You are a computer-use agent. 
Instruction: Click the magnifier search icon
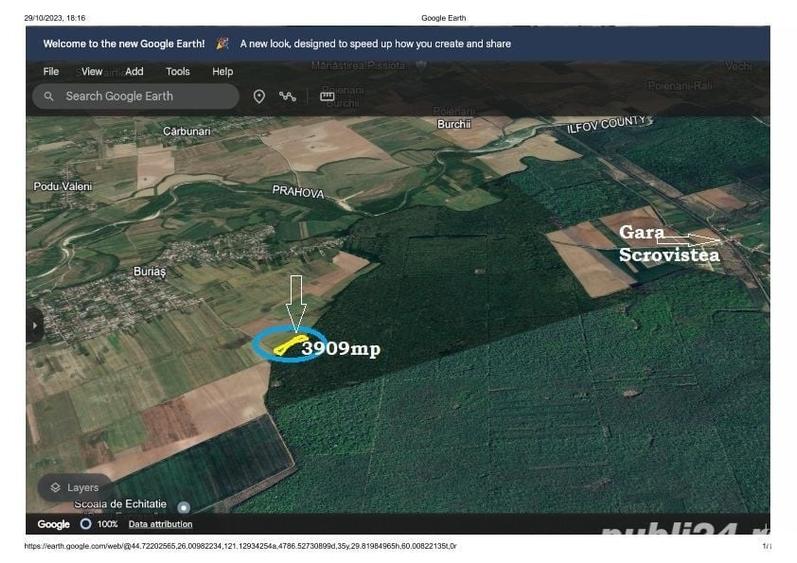pyautogui.click(x=49, y=96)
